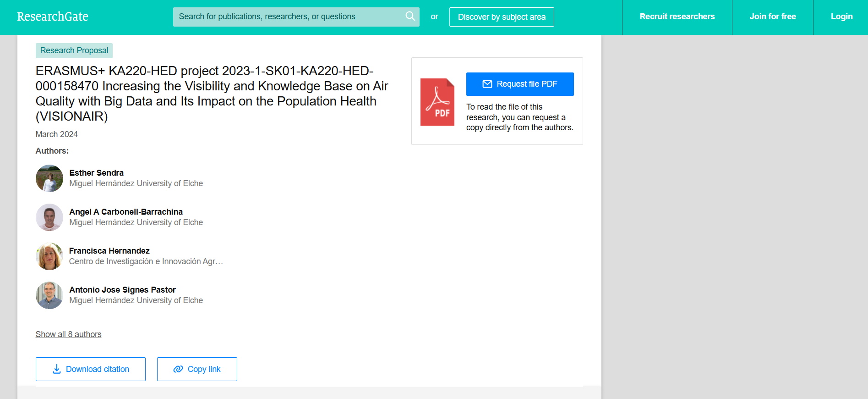This screenshot has width=868, height=399.
Task: Click the chain link icon
Action: pyautogui.click(x=178, y=369)
